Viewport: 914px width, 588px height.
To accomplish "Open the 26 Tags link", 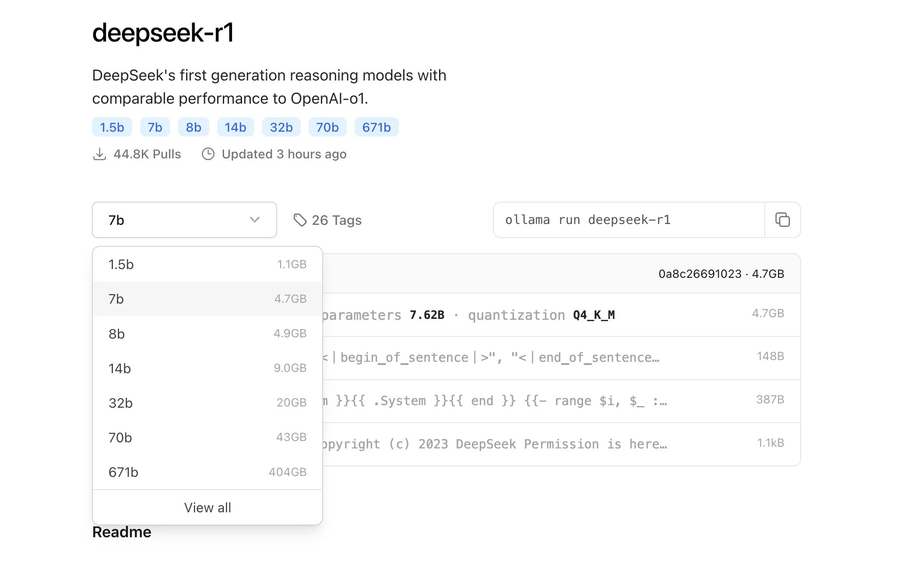I will click(x=327, y=220).
